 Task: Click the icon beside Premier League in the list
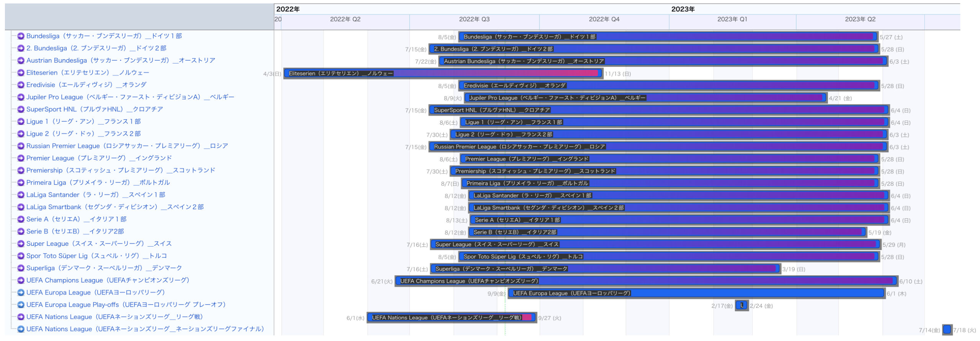click(21, 158)
